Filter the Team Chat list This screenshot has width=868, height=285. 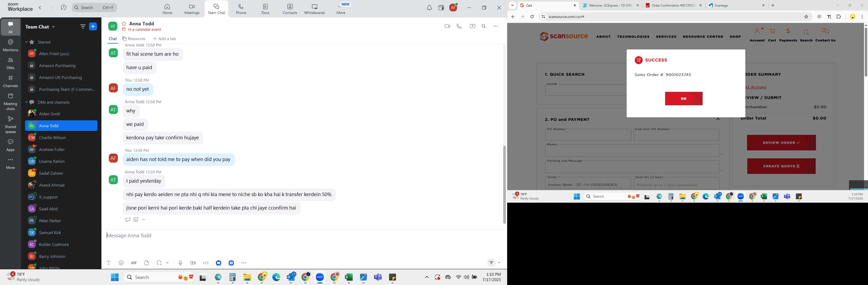click(83, 27)
